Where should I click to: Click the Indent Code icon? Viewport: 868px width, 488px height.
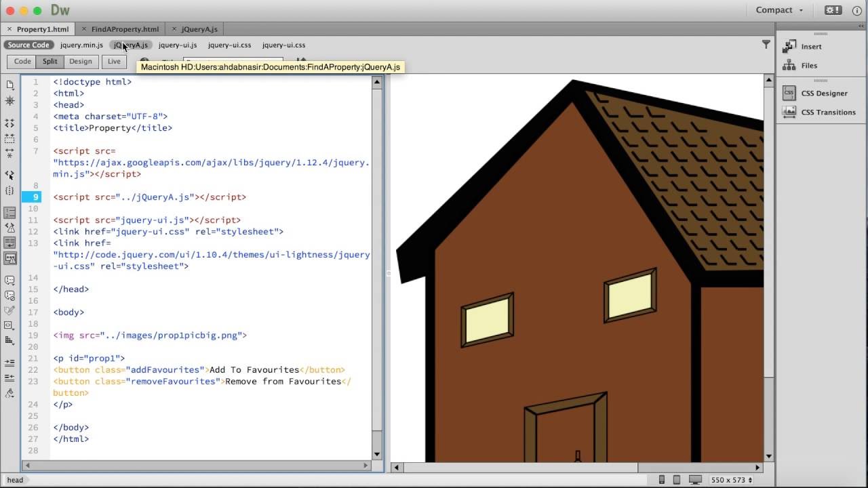pyautogui.click(x=10, y=363)
